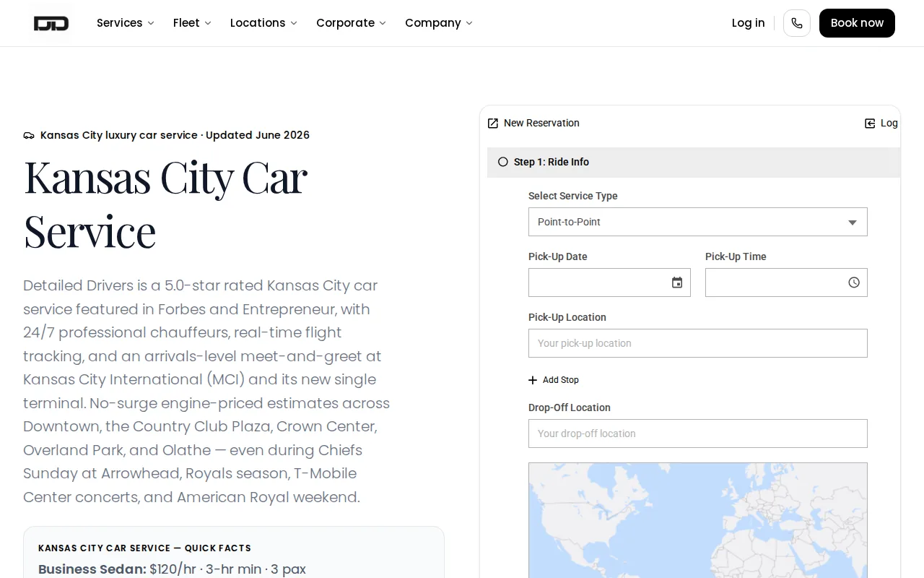Click the Kansas City Car Service Quick Facts title

pos(144,548)
